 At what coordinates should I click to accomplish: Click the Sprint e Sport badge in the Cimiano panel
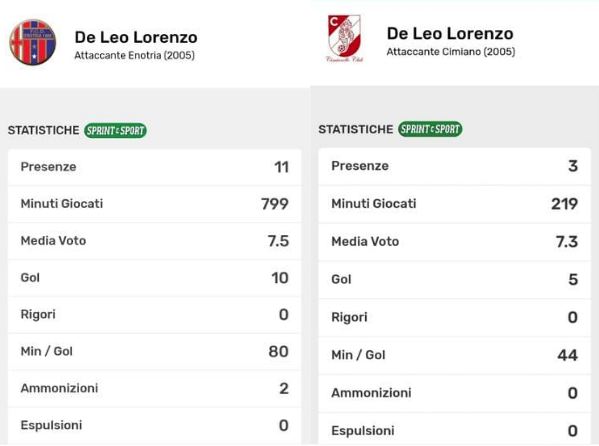point(430,129)
